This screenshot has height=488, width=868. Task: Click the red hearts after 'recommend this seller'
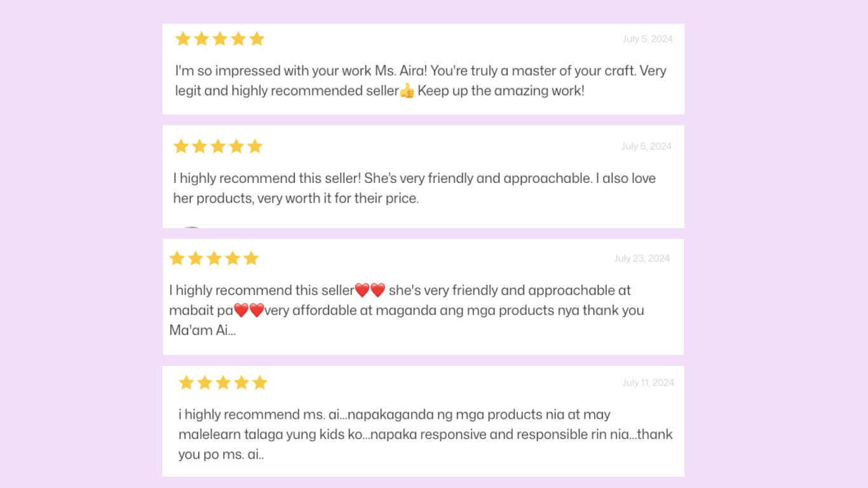click(x=370, y=291)
